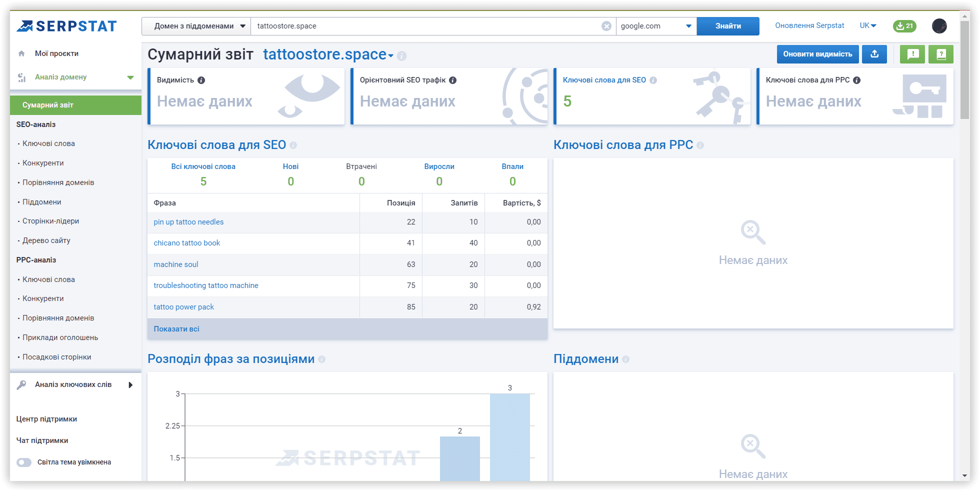
Task: Sort table by the Запитів column header
Action: click(464, 203)
